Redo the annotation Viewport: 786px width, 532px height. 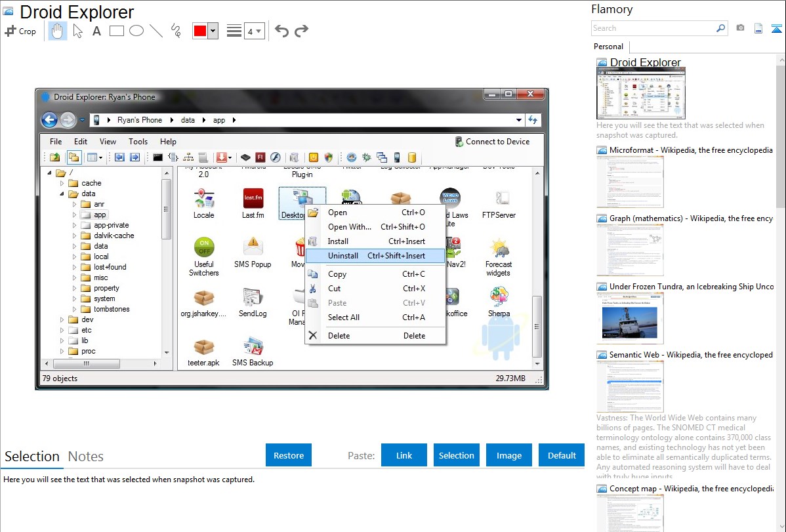pyautogui.click(x=301, y=31)
